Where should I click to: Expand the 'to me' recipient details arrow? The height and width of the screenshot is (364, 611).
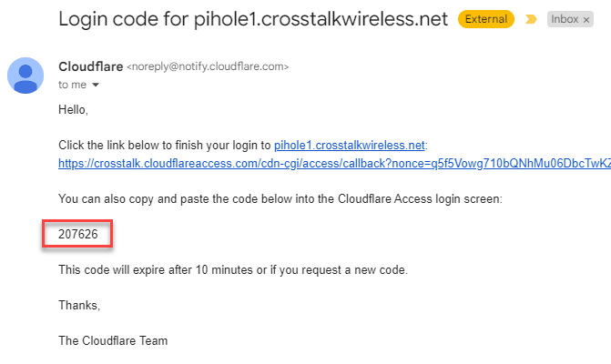(x=96, y=85)
